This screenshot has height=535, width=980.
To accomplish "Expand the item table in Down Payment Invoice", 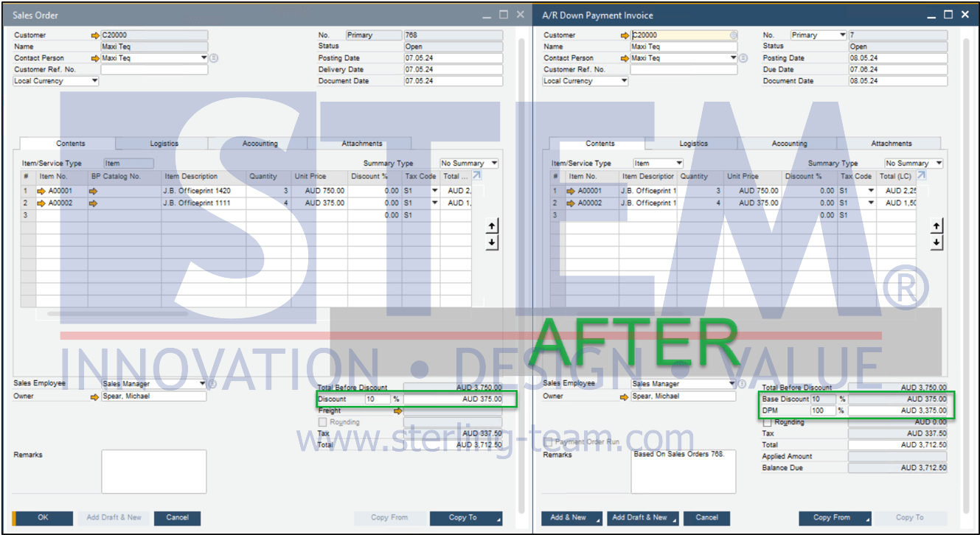I will 922,175.
